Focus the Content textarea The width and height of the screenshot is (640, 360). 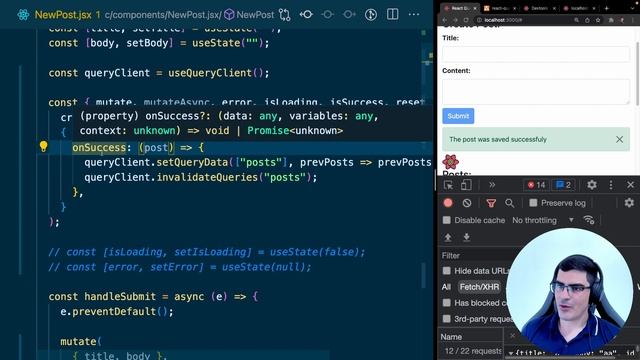coord(536,91)
